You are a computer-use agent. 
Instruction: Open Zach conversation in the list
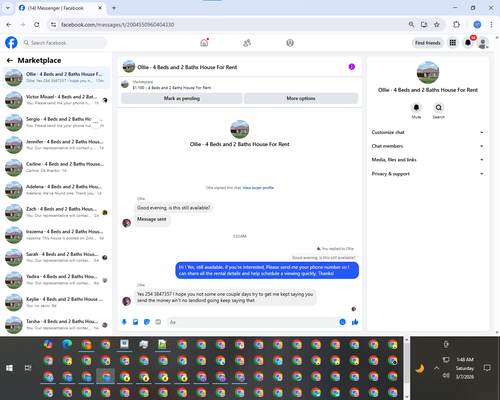(x=56, y=212)
